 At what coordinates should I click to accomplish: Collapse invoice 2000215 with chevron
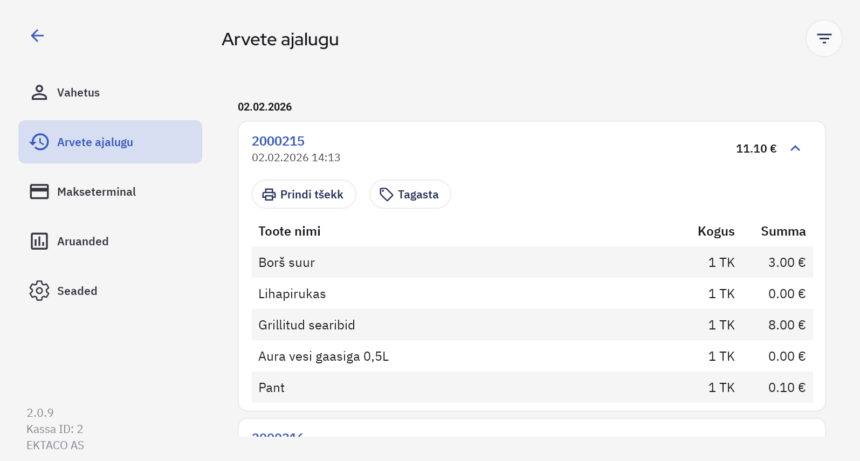click(796, 148)
